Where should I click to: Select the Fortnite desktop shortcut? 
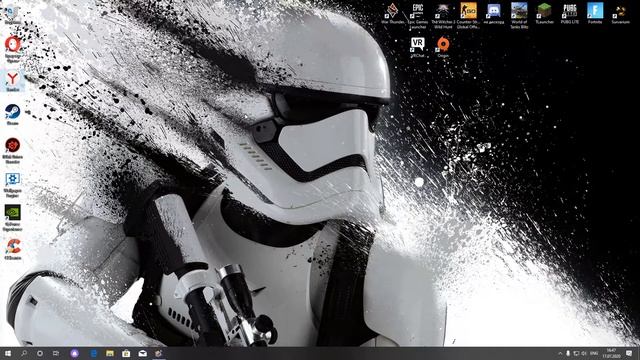[595, 13]
